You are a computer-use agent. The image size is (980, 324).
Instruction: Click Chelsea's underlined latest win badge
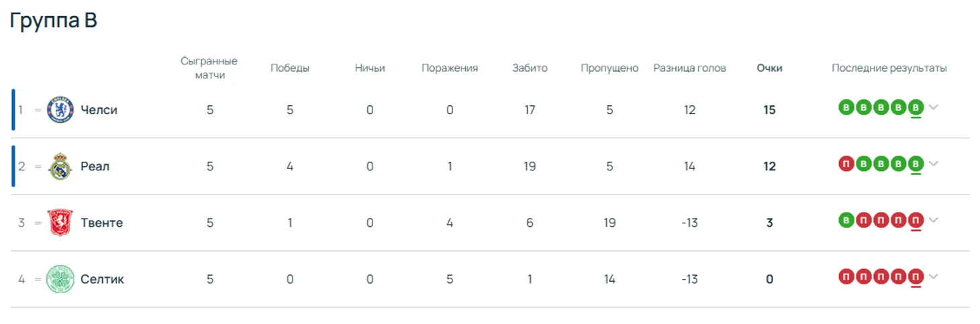coord(916,107)
